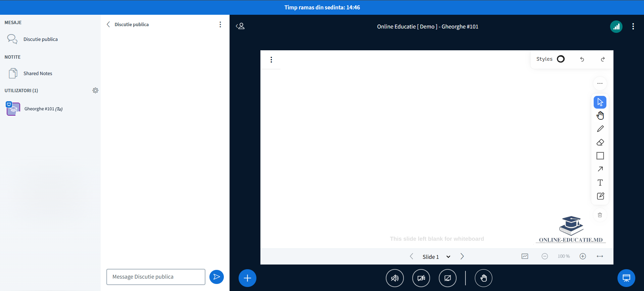This screenshot has height=291, width=644.
Task: Toggle webcam sharing button
Action: pyautogui.click(x=421, y=278)
